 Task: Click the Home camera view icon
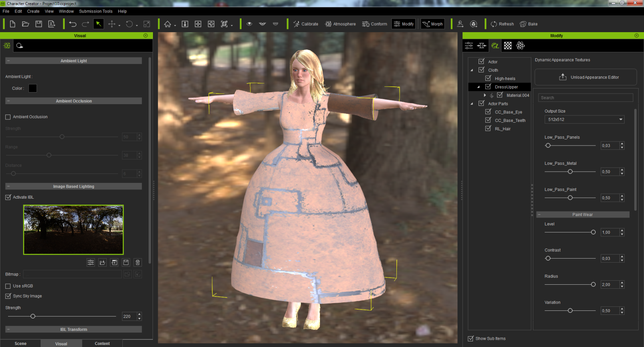coord(168,24)
